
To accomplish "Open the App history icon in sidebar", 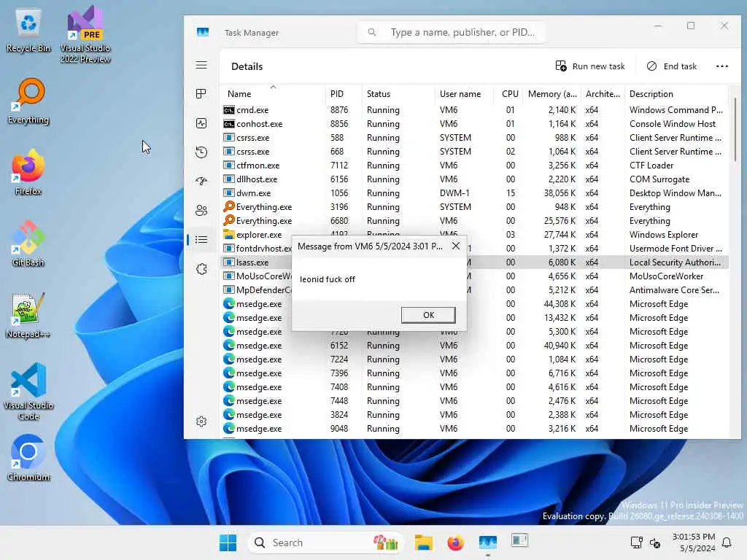I will click(201, 152).
